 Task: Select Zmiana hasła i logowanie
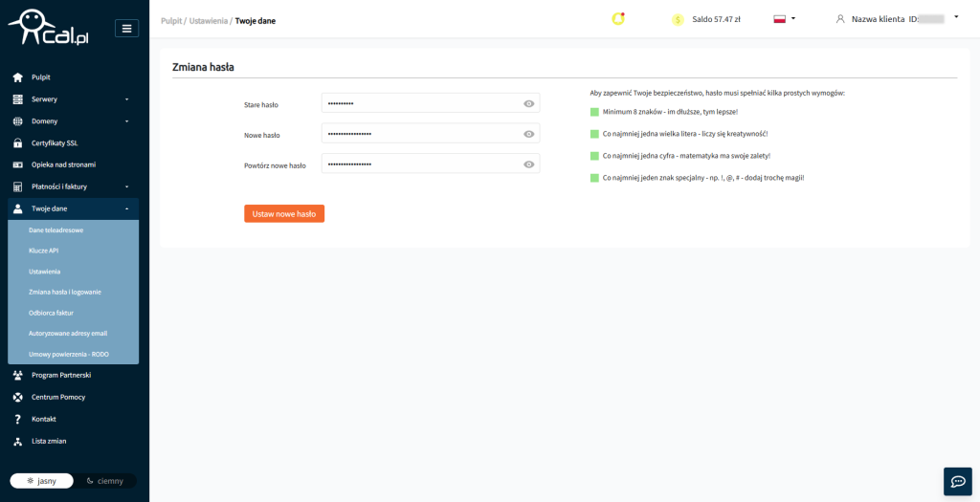click(65, 292)
